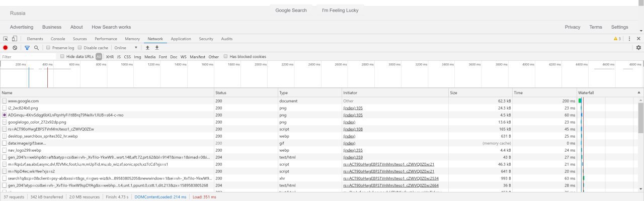
Task: Open the Business footer link
Action: [52, 27]
